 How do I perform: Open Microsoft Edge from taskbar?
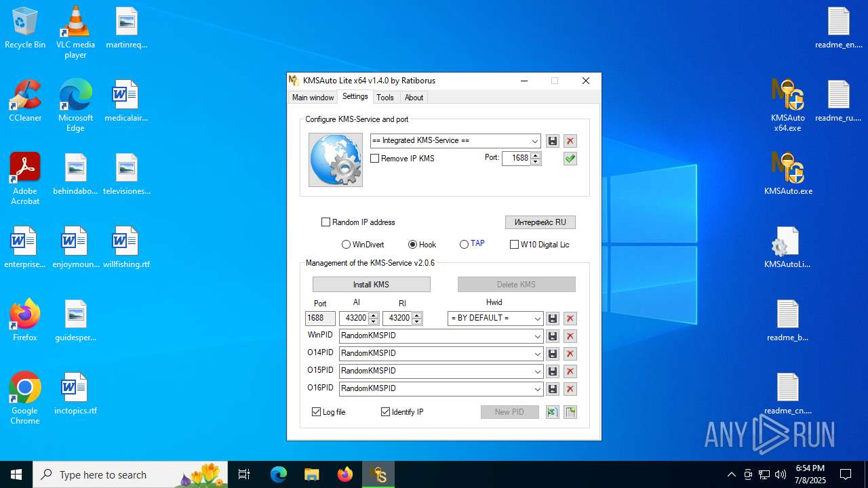279,474
